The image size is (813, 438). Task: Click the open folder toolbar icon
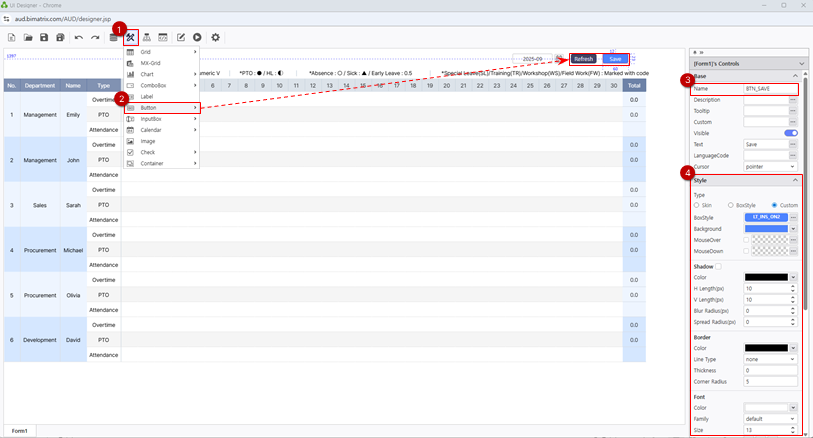click(x=28, y=38)
